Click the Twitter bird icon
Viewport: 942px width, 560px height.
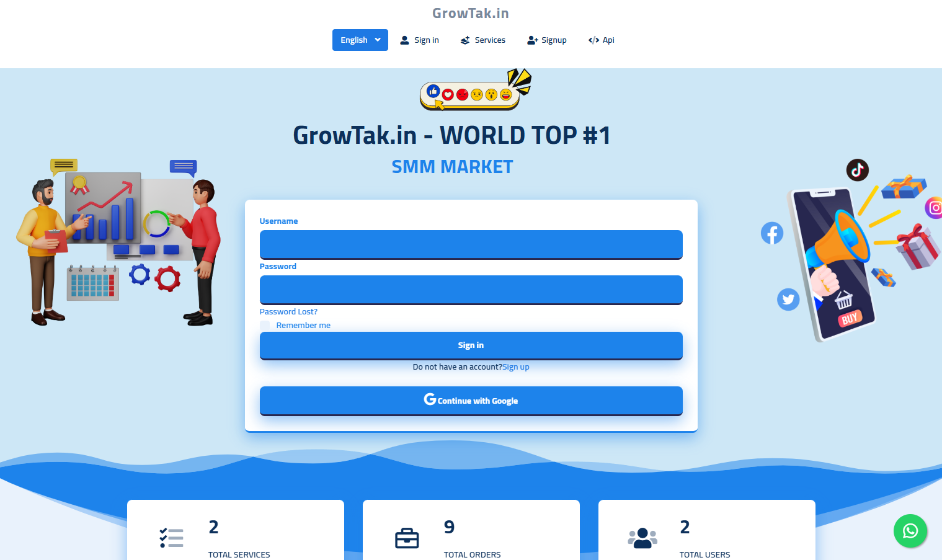788,300
